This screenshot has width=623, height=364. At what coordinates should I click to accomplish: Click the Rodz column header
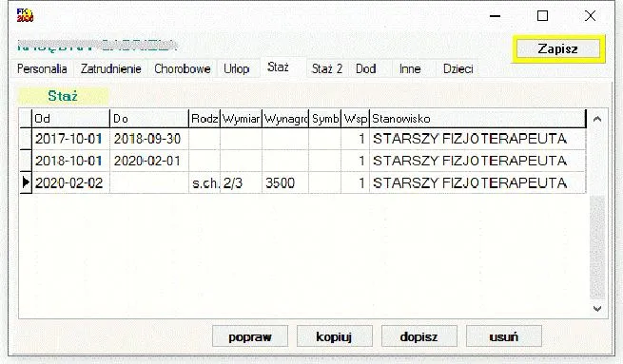204,118
